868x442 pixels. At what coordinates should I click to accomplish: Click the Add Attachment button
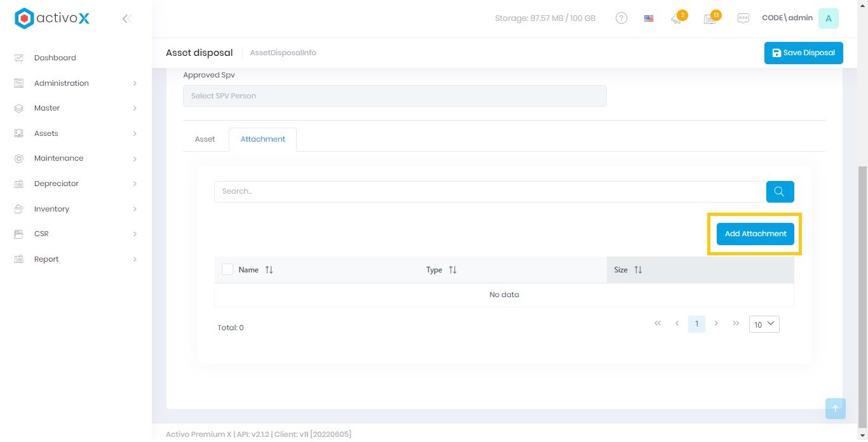tap(755, 234)
